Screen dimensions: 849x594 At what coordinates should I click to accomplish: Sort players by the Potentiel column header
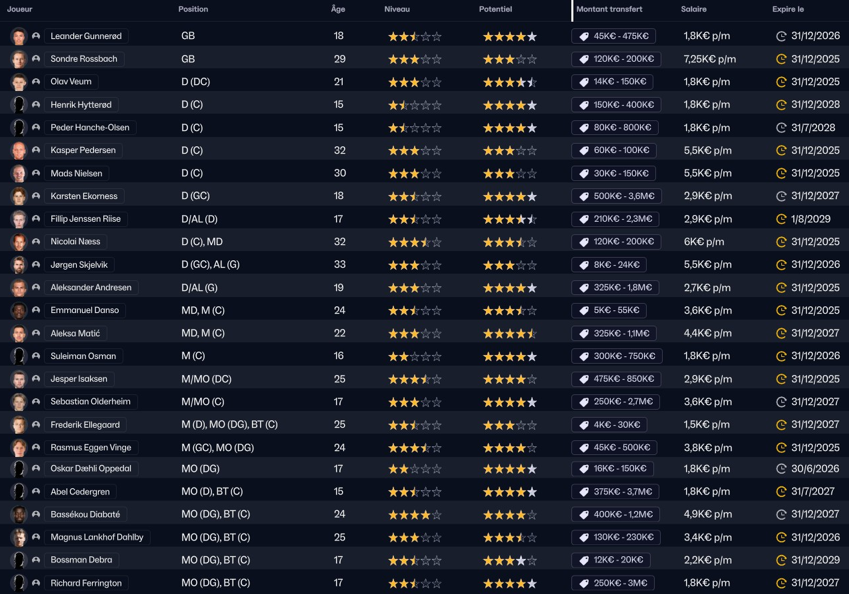(495, 9)
